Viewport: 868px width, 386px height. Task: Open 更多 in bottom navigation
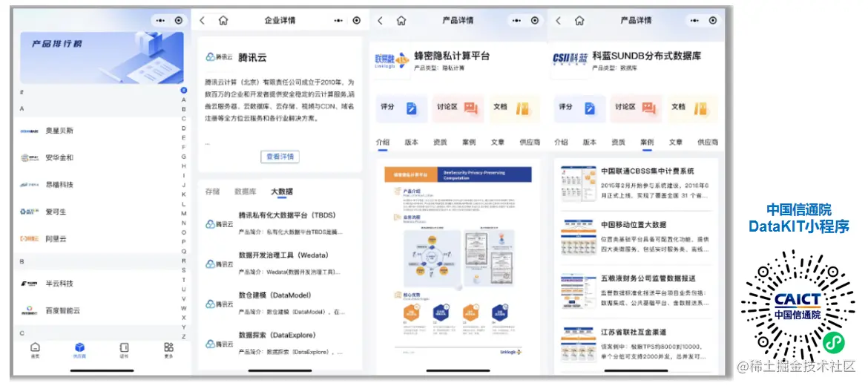click(168, 350)
